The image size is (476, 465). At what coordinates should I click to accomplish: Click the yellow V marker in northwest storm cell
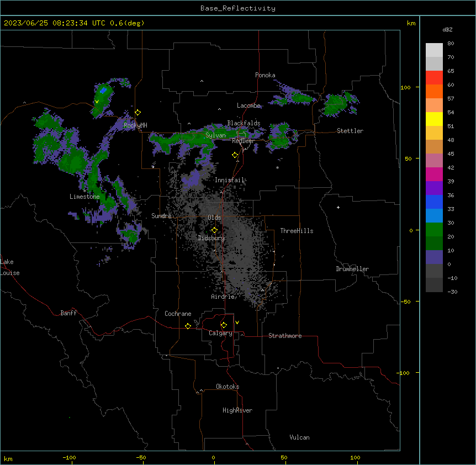pos(97,102)
